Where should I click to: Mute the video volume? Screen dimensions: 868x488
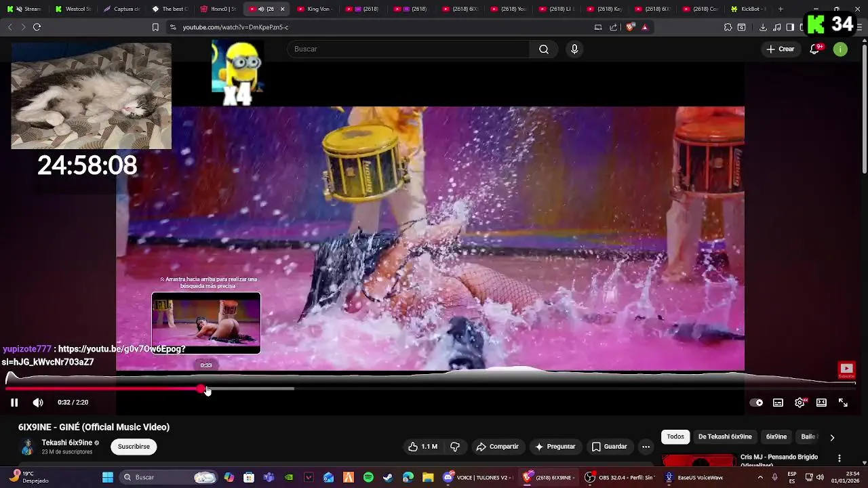pyautogui.click(x=38, y=403)
